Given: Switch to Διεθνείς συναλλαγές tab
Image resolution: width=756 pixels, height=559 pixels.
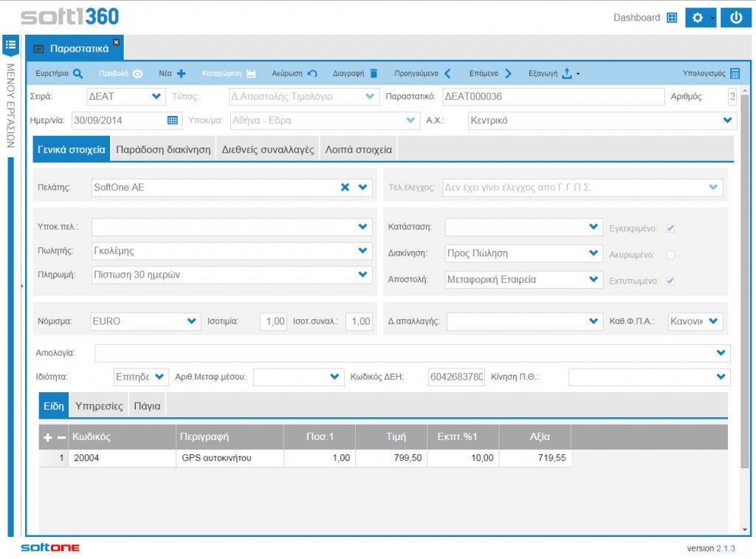Looking at the screenshot, I should 267,149.
